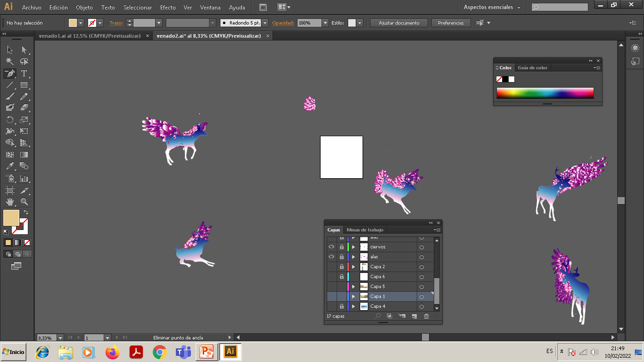Image resolution: width=644 pixels, height=362 pixels.
Task: Select the Free Transform tool
Action: click(x=24, y=132)
